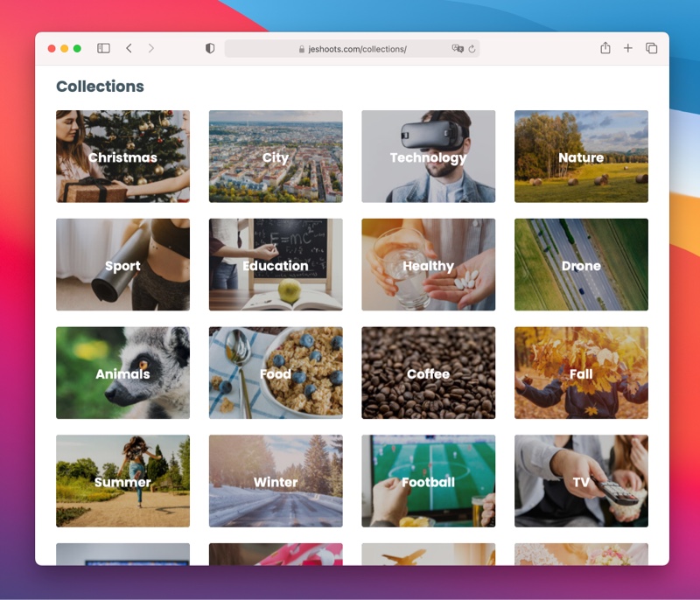700x600 pixels.
Task: Toggle the Safari sidebar icon
Action: 103,48
